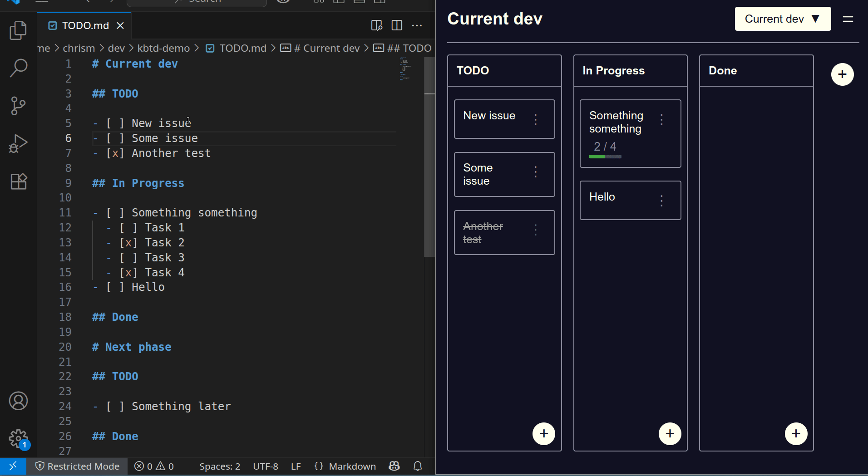Click the editor vertical scrollbar
This screenshot has height=476, width=868.
(429, 157)
